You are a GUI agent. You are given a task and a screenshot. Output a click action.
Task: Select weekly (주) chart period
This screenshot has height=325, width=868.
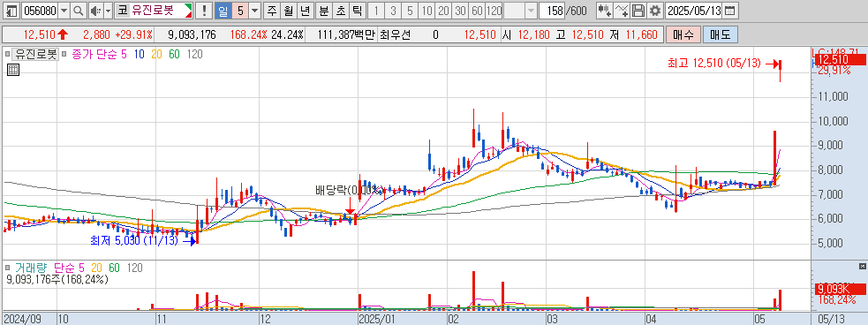[272, 10]
